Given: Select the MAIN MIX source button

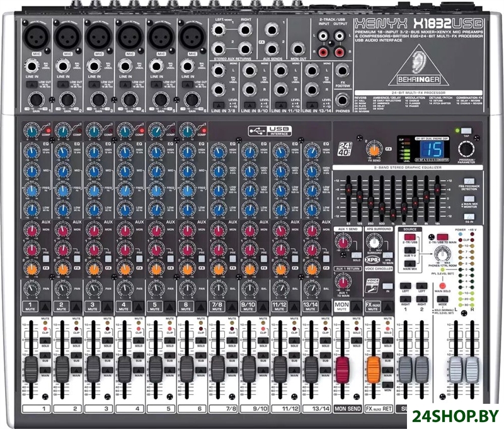Looking at the screenshot, I should [x=410, y=263].
